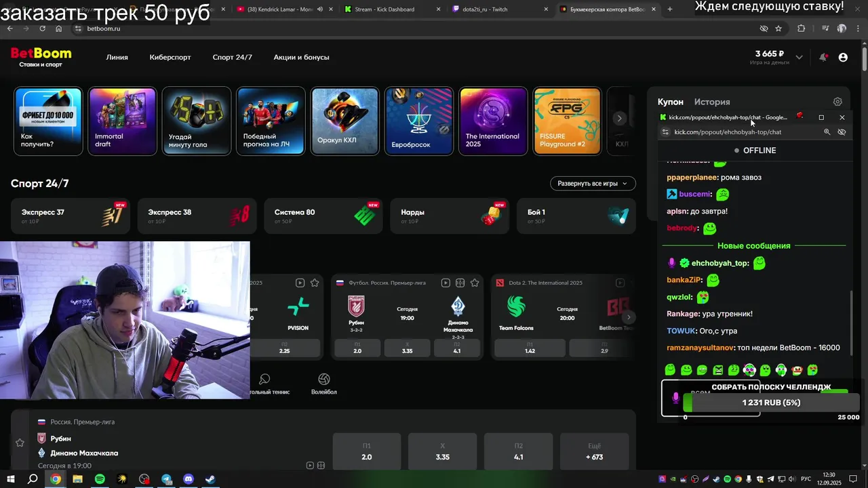Screen dimensions: 868x488
Task: Open the Киберспорт menu section
Action: click(x=170, y=57)
